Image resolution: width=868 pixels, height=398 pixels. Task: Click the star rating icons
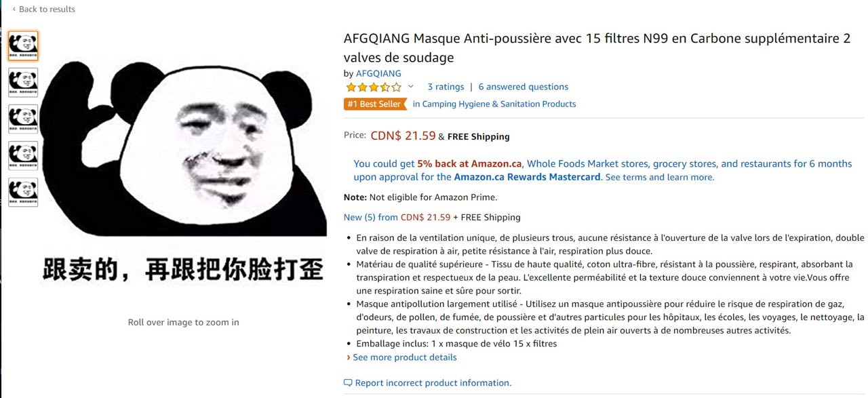coord(373,87)
